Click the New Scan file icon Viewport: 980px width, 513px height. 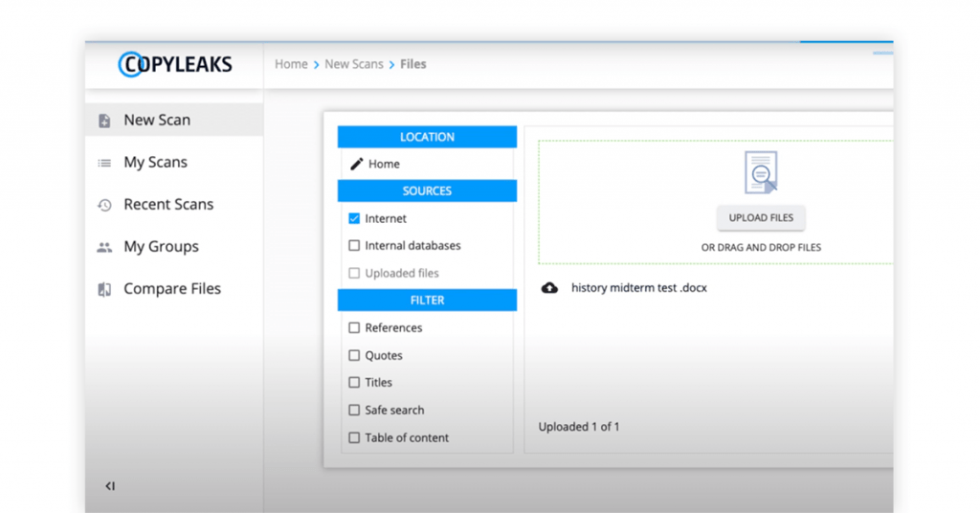coord(104,121)
